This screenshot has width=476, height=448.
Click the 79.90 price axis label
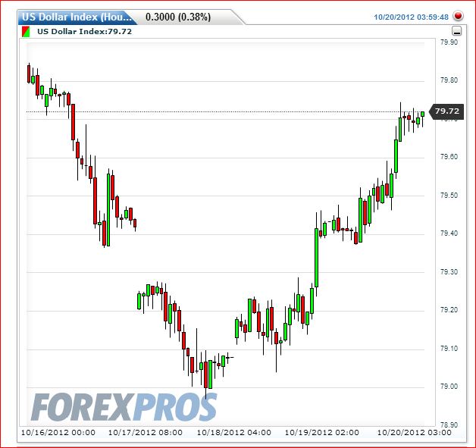click(x=449, y=42)
